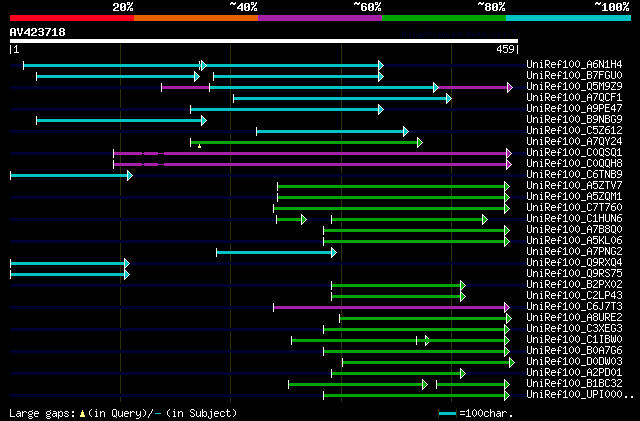The image size is (640, 421).
Task: Click the UniRef100_D0DW03 hit label
Action: pyautogui.click(x=574, y=362)
